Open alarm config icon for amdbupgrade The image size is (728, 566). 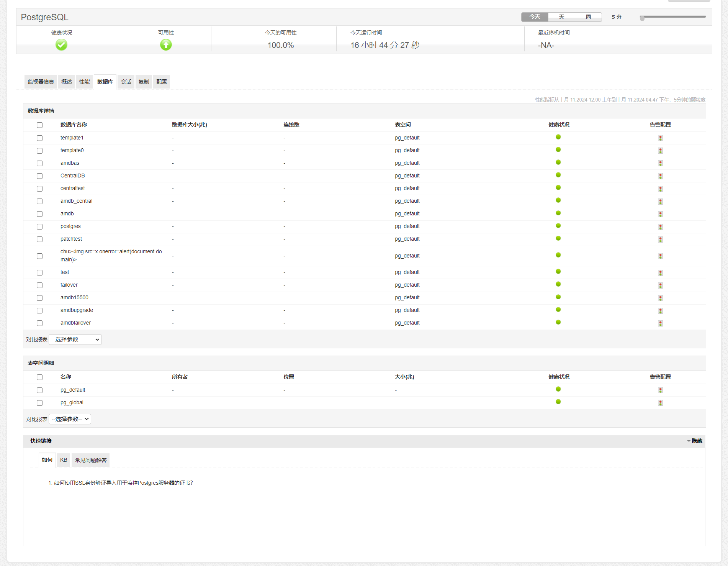tap(660, 310)
